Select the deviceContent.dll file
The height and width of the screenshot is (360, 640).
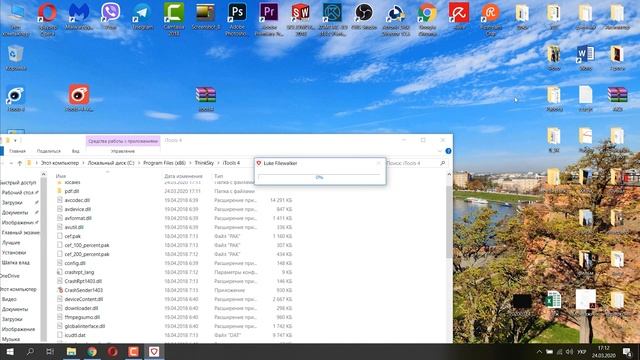coord(84,299)
